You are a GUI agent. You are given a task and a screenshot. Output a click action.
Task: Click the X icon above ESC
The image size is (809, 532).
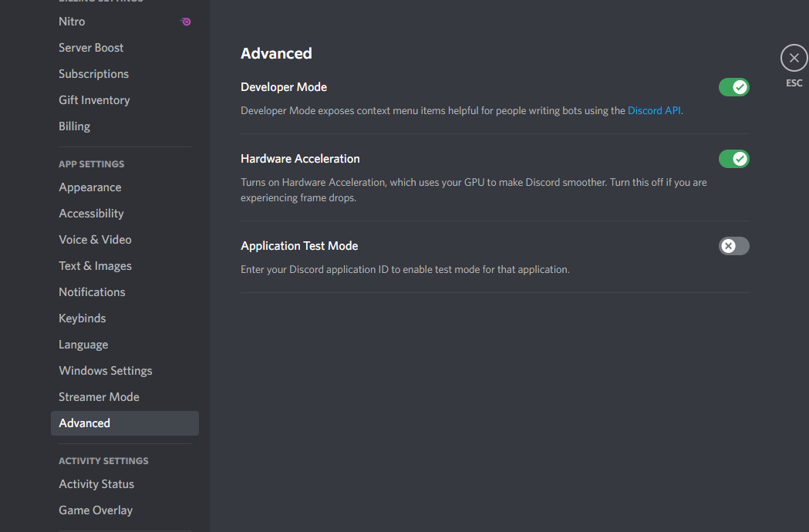click(794, 57)
